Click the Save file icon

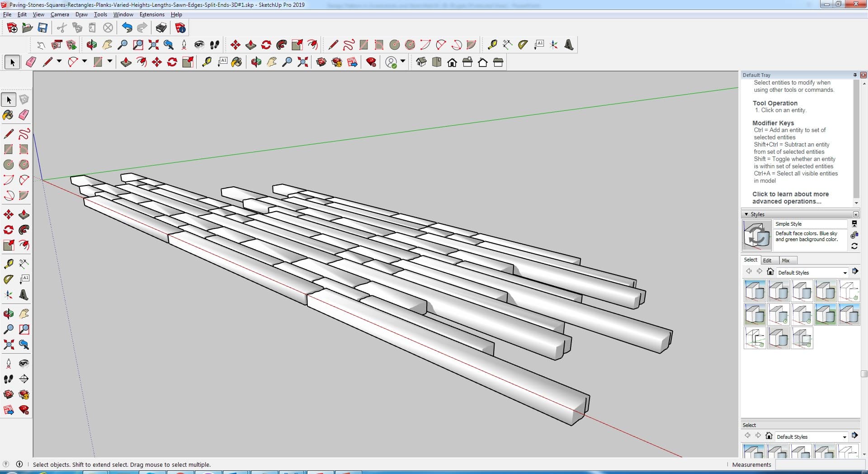(42, 28)
